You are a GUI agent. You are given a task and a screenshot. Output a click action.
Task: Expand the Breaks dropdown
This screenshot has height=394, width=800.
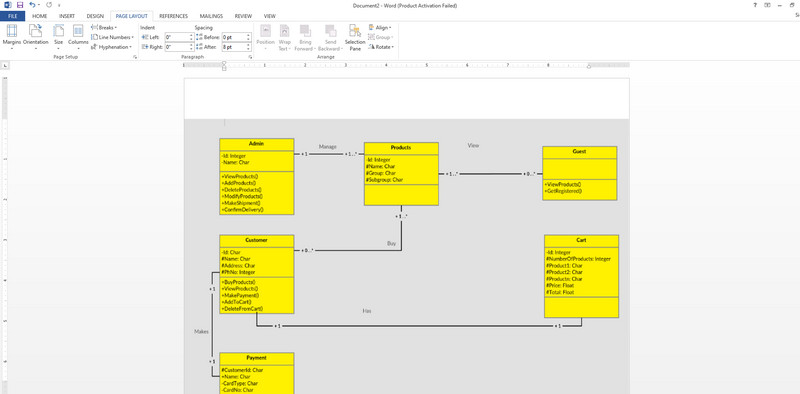[x=104, y=28]
